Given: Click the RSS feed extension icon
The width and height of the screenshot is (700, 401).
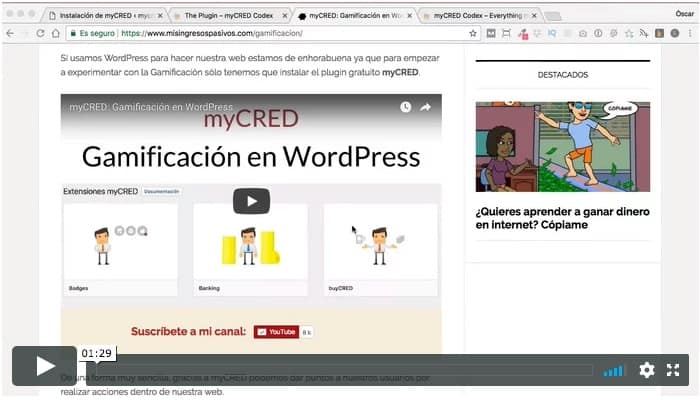Looking at the screenshot, I should coord(644,33).
